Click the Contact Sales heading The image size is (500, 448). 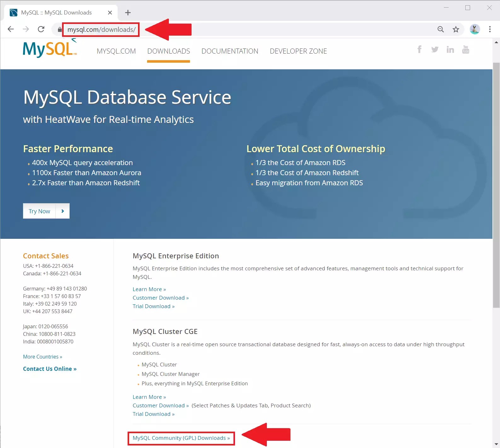coord(46,256)
